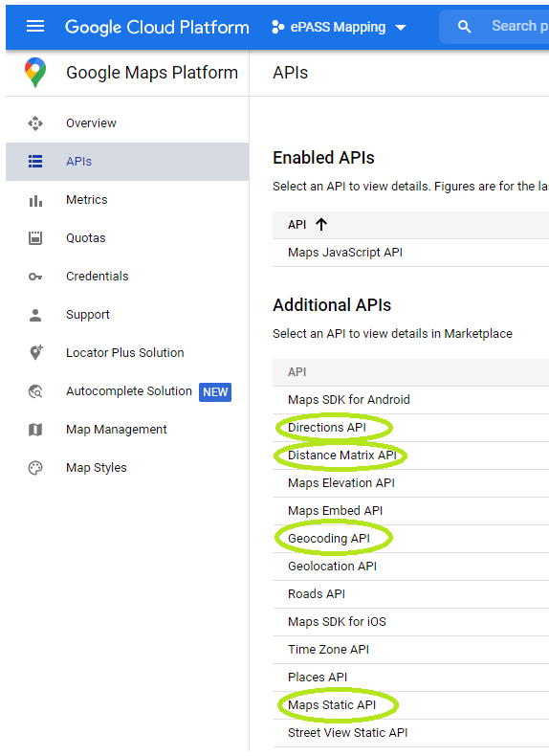Viewport: 549px width, 756px height.
Task: Open Locator Plus Solution
Action: click(x=127, y=353)
